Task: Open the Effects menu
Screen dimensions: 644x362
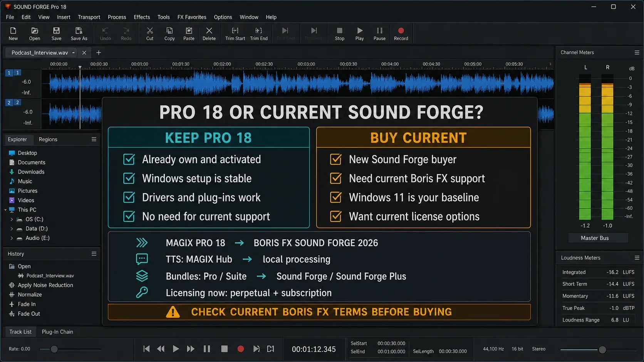Action: coord(142,17)
